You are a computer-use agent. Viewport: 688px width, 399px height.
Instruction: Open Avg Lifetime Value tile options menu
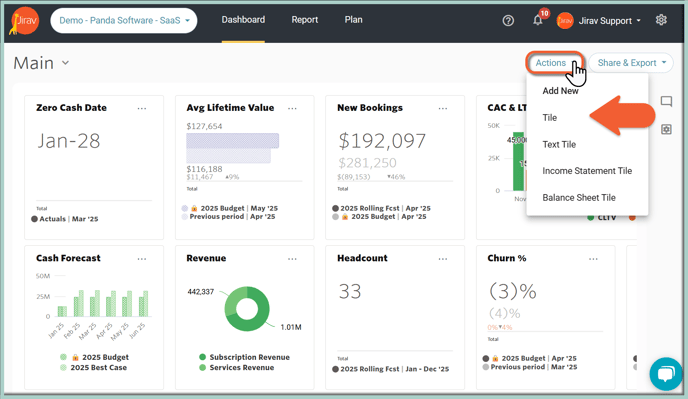[292, 108]
